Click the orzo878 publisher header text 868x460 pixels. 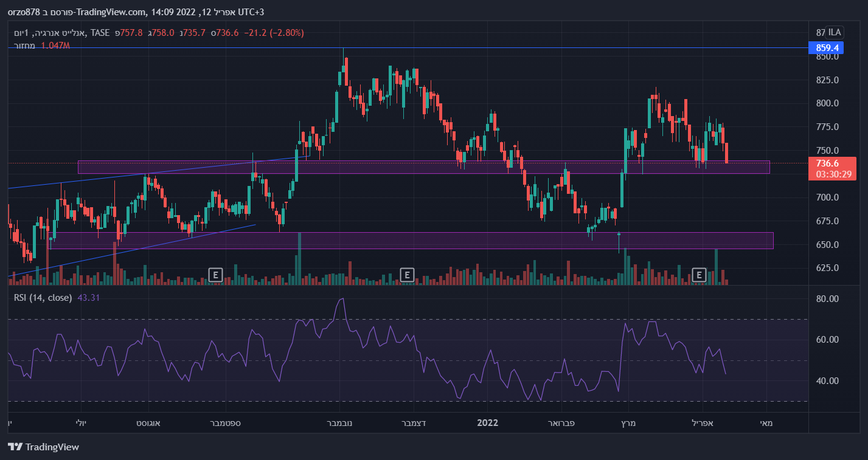tap(26, 12)
